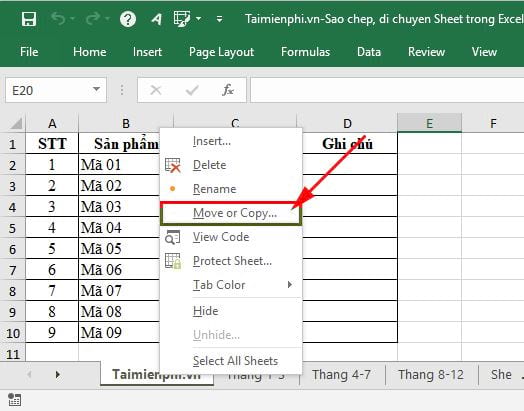The height and width of the screenshot is (411, 524).
Task: Select row 5 header
Action: pyautogui.click(x=13, y=228)
